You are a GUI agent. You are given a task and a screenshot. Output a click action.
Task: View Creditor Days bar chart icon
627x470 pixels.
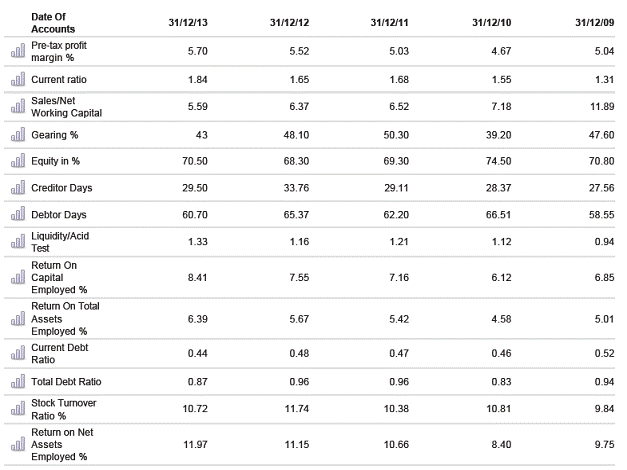point(17,188)
